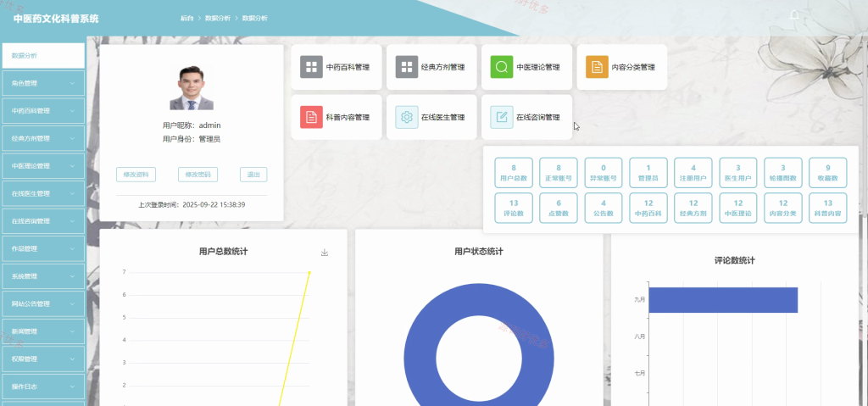Expand the 中医理论管理 sidebar chevron

[73, 165]
